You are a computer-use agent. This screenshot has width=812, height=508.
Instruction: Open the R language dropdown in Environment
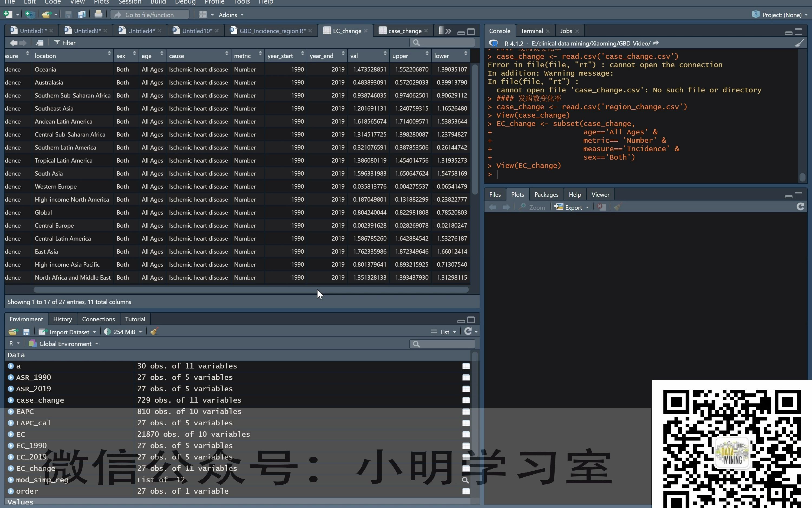click(14, 343)
